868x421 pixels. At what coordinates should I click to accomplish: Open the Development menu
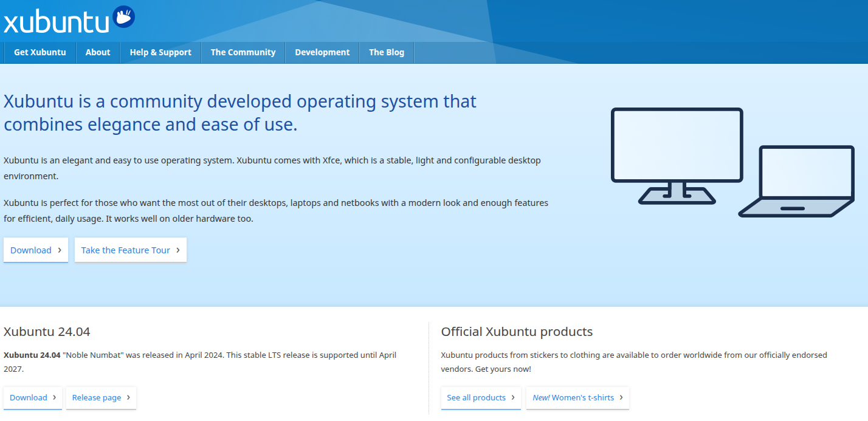point(322,52)
